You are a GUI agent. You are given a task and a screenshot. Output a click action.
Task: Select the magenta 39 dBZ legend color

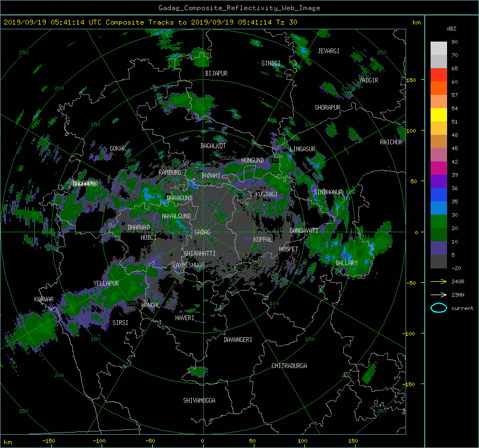coord(439,168)
